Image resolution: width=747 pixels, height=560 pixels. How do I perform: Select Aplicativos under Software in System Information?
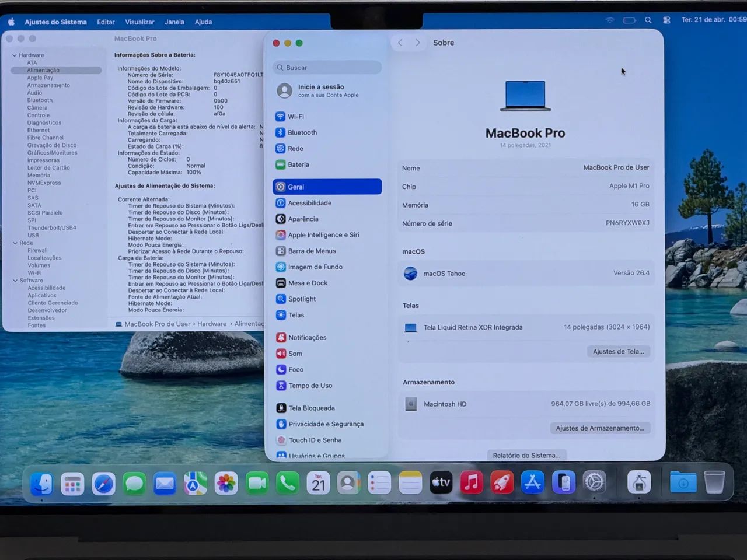click(x=42, y=296)
